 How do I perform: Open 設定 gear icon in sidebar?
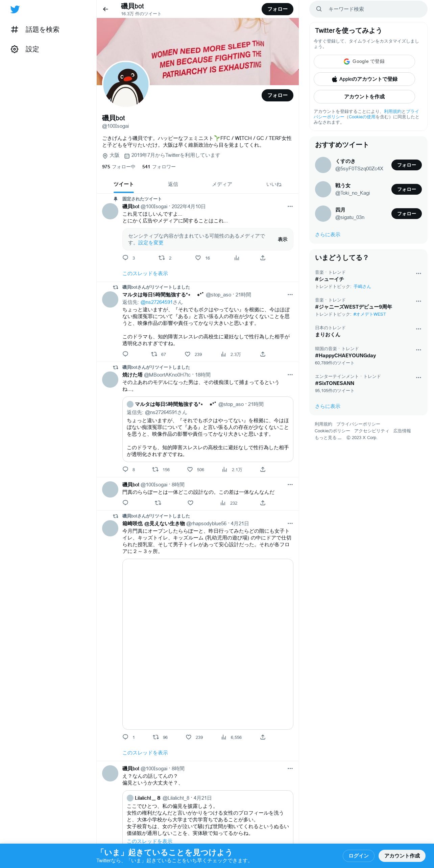pos(15,49)
